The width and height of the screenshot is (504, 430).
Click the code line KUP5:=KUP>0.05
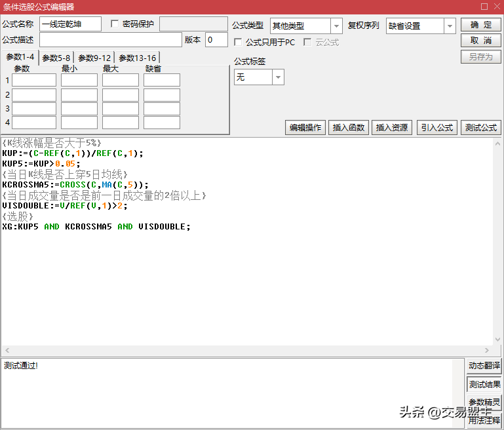click(x=41, y=164)
